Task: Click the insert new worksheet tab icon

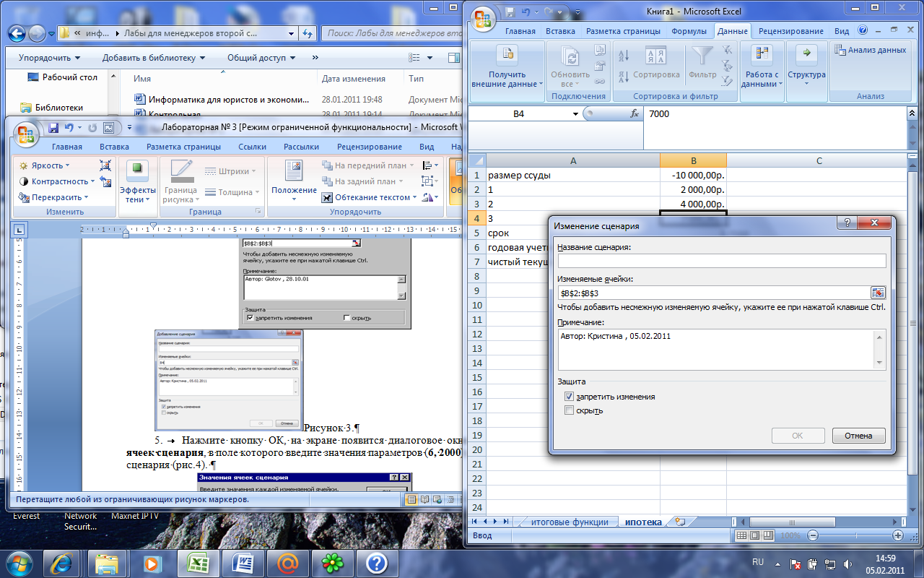Action: click(679, 522)
